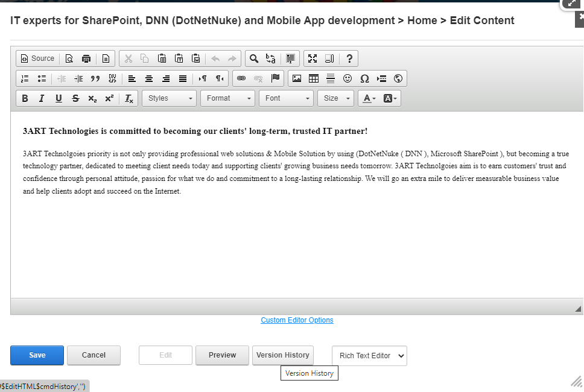Set text direction right to left
This screenshot has height=392, width=584.
(x=220, y=78)
